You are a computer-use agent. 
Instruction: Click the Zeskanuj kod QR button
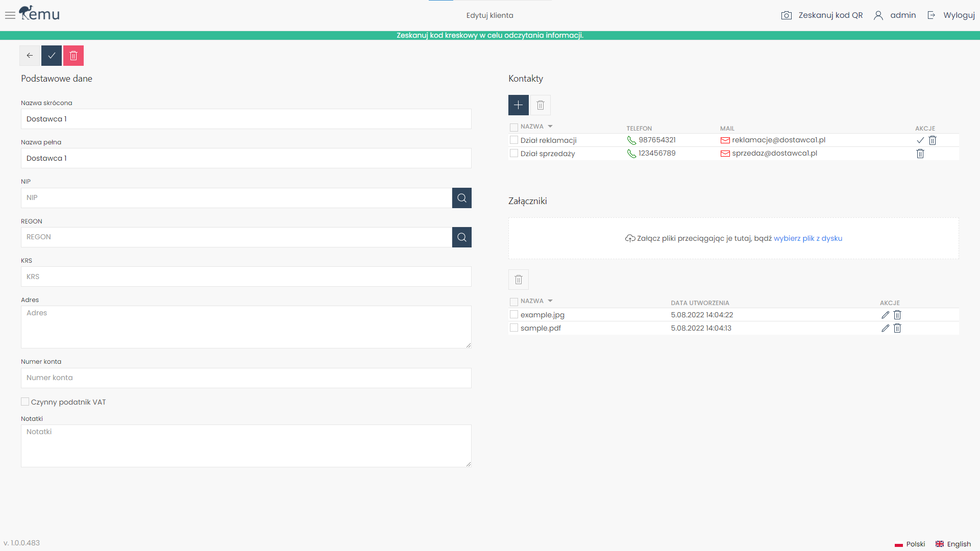pos(822,15)
